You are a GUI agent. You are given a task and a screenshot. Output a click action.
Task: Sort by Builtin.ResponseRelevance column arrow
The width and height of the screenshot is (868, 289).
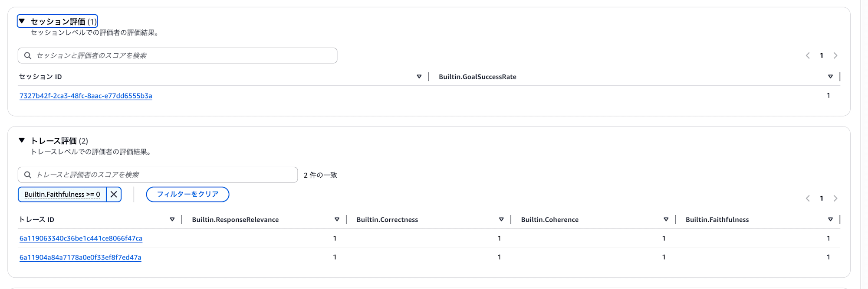tap(337, 220)
